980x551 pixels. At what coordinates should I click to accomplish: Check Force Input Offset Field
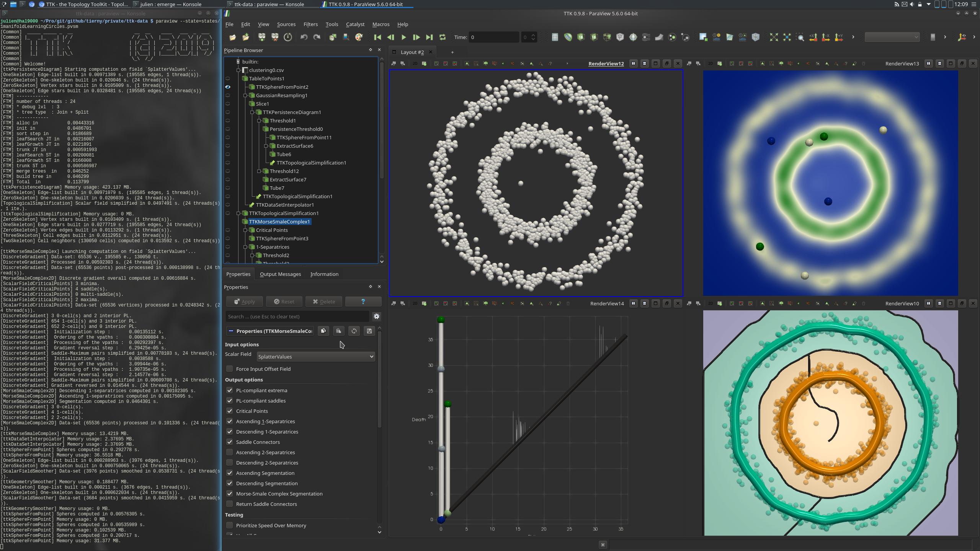[x=229, y=369]
